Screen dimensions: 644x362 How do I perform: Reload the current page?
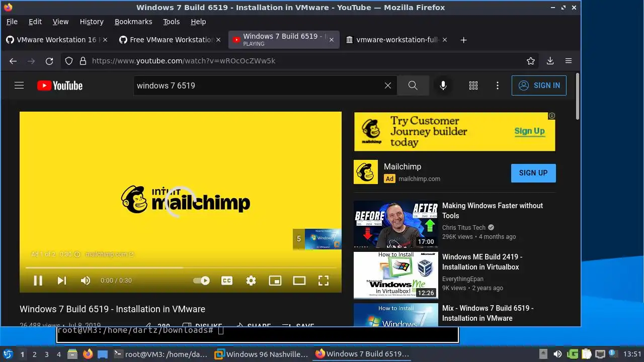49,61
